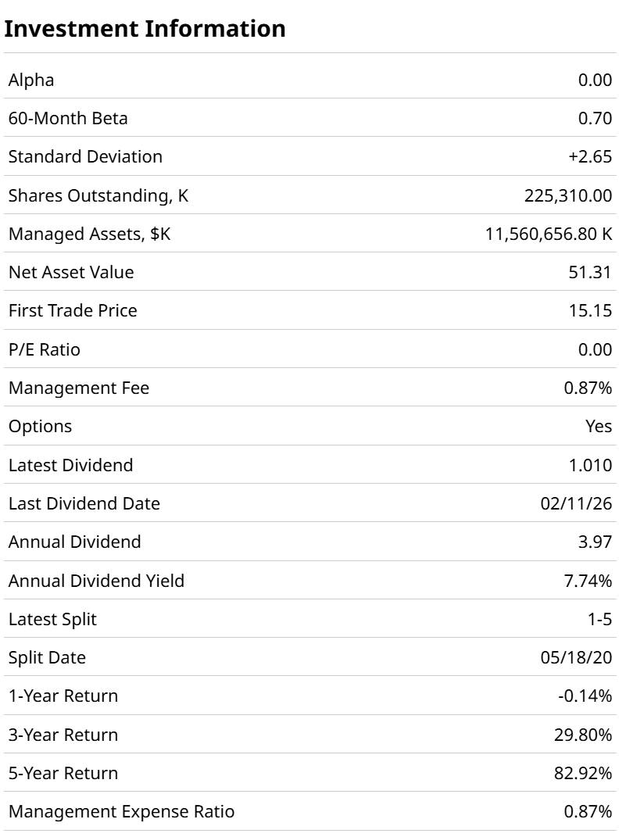
Task: Select the Management Expense Ratio label
Action: 121,811
